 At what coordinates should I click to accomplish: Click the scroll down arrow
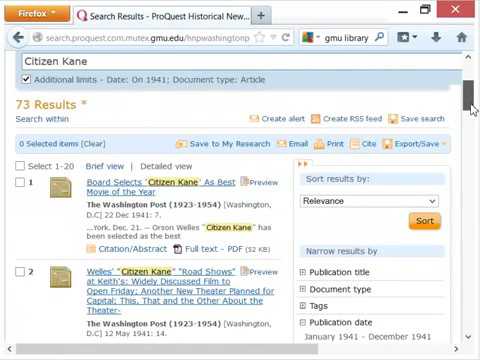tap(468, 337)
